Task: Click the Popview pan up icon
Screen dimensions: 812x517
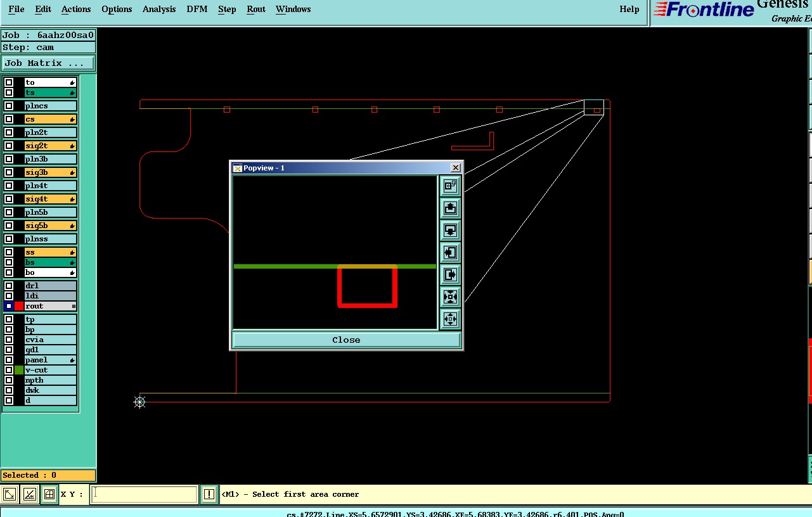Action: (x=450, y=208)
